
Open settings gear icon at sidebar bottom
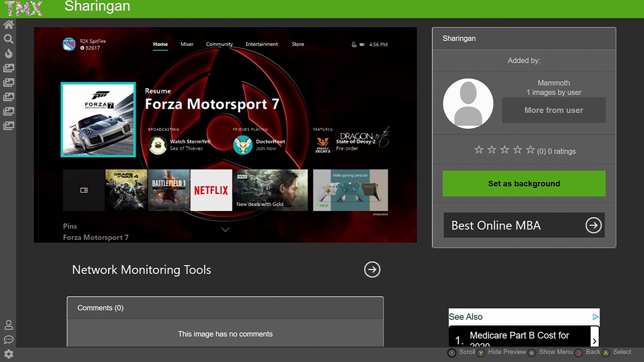pos(9,354)
